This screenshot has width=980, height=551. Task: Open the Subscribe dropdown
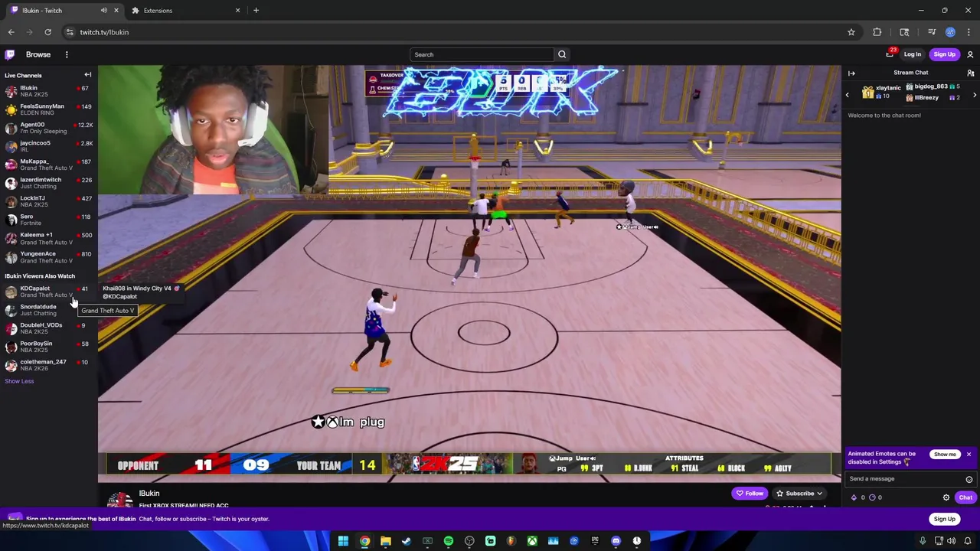pyautogui.click(x=799, y=494)
